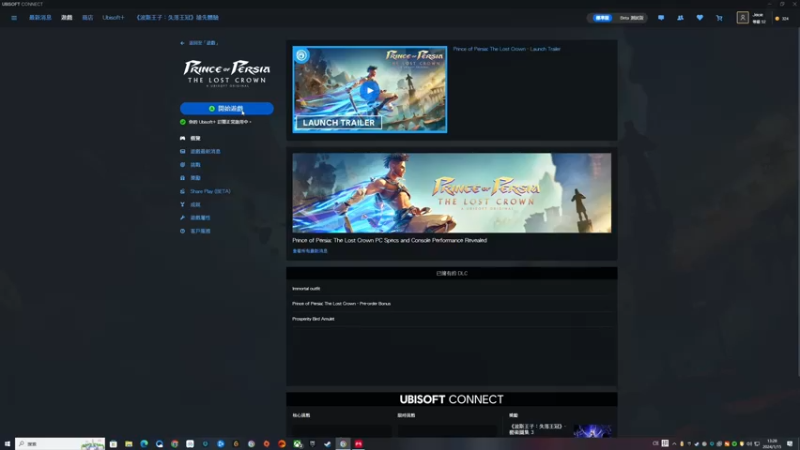Image resolution: width=800 pixels, height=450 pixels.
Task: Open the notification center in system tray
Action: 789,444
